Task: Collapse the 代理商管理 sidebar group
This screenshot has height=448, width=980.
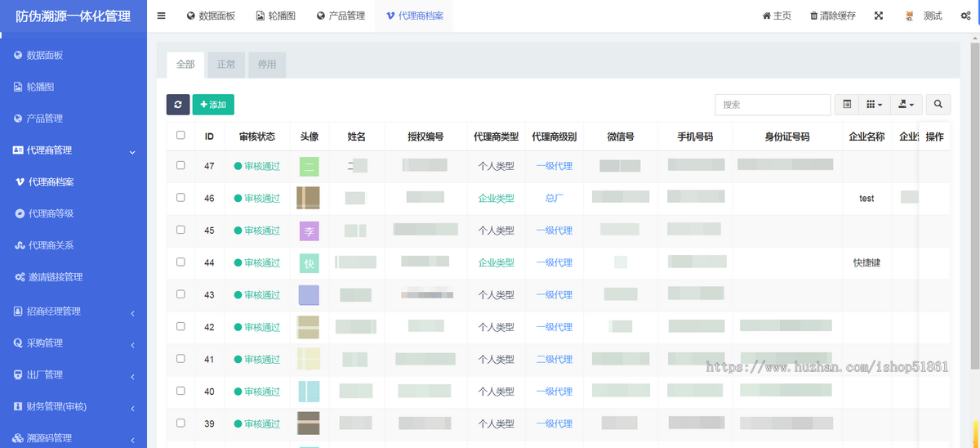Action: coord(73,150)
